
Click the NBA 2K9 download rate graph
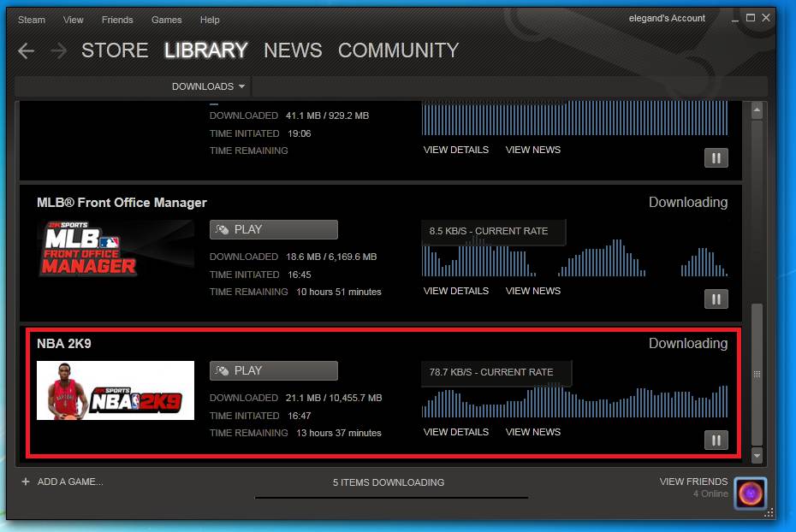[574, 400]
